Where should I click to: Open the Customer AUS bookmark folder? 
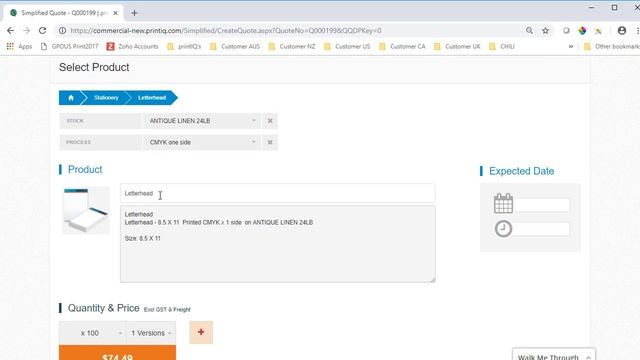[x=235, y=47]
